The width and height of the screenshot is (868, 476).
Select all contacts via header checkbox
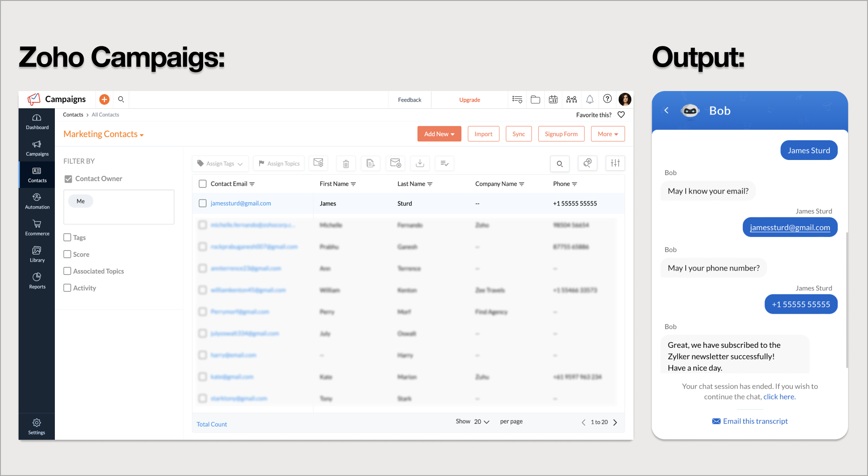coord(203,184)
